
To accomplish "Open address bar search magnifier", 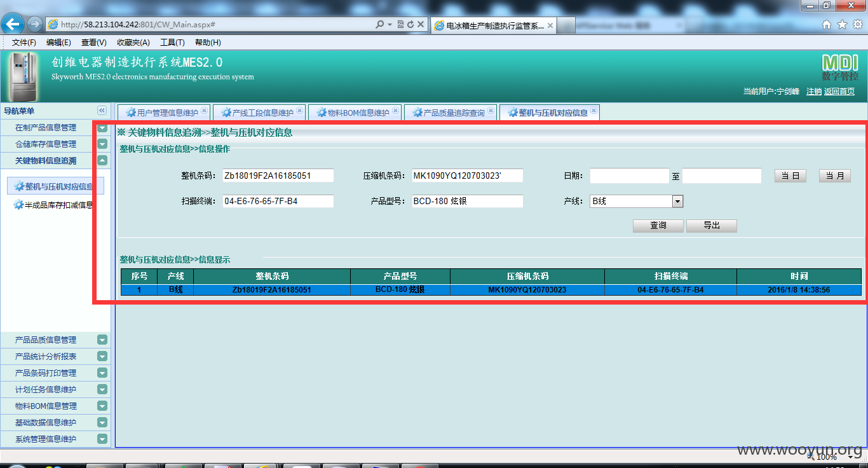I will coord(379,24).
